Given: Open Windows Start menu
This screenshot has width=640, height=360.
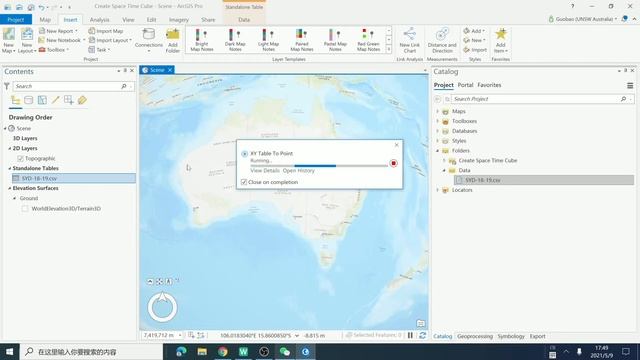Looking at the screenshot, I should (x=9, y=351).
